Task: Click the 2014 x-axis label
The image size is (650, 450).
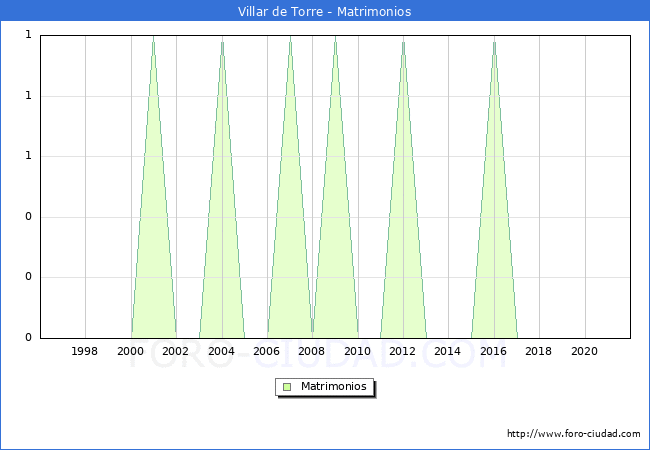Action: pyautogui.click(x=448, y=351)
